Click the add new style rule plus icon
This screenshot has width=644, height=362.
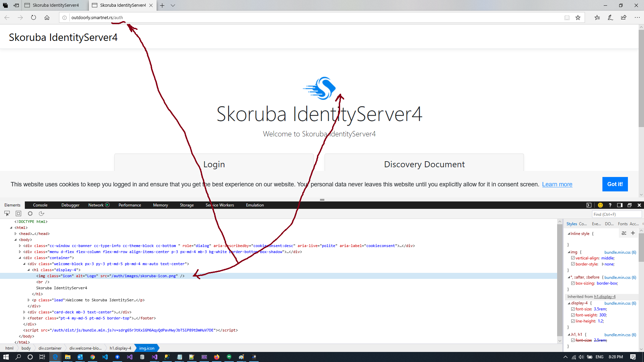coord(633,233)
